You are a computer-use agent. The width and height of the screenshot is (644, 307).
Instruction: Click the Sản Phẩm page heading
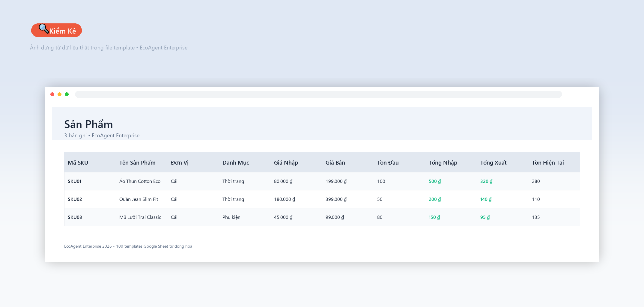coord(88,124)
